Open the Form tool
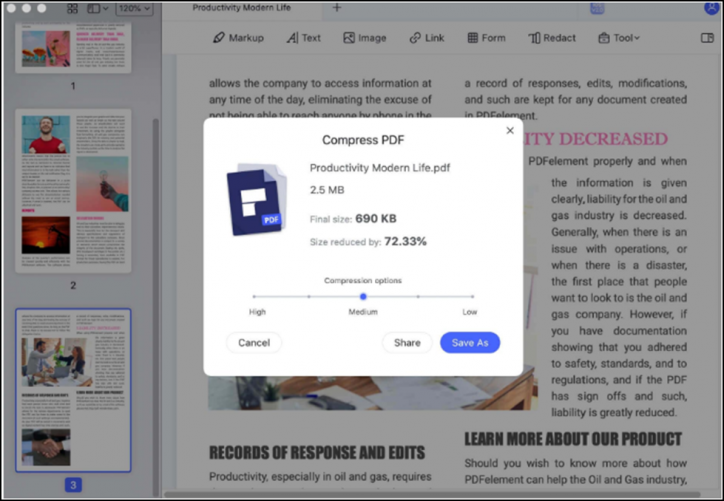The width and height of the screenshot is (724, 501). click(487, 38)
